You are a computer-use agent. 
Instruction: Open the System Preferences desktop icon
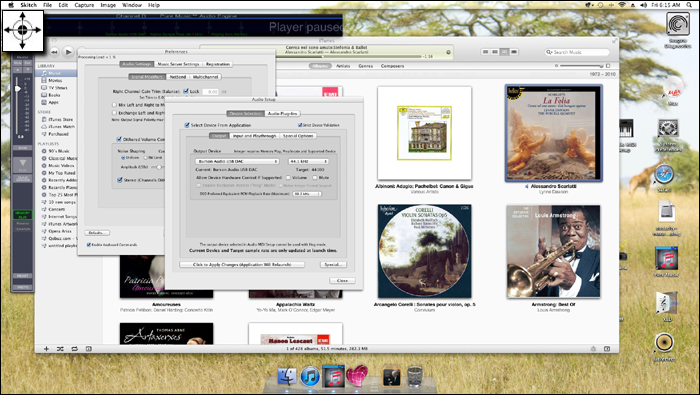pyautogui.click(x=668, y=129)
